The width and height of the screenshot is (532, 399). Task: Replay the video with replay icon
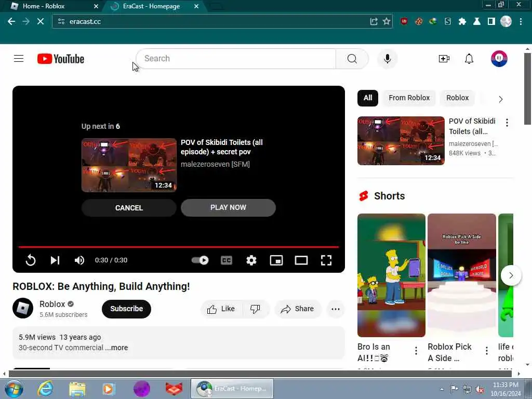coord(31,260)
